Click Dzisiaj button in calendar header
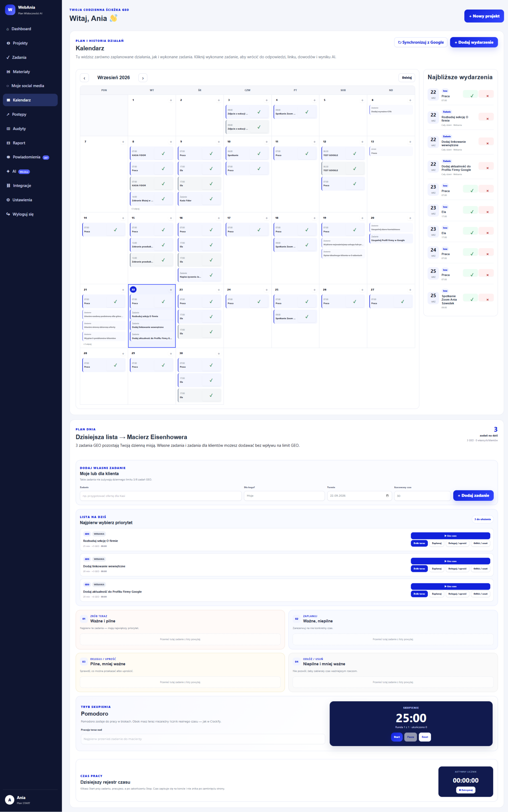 click(x=407, y=78)
